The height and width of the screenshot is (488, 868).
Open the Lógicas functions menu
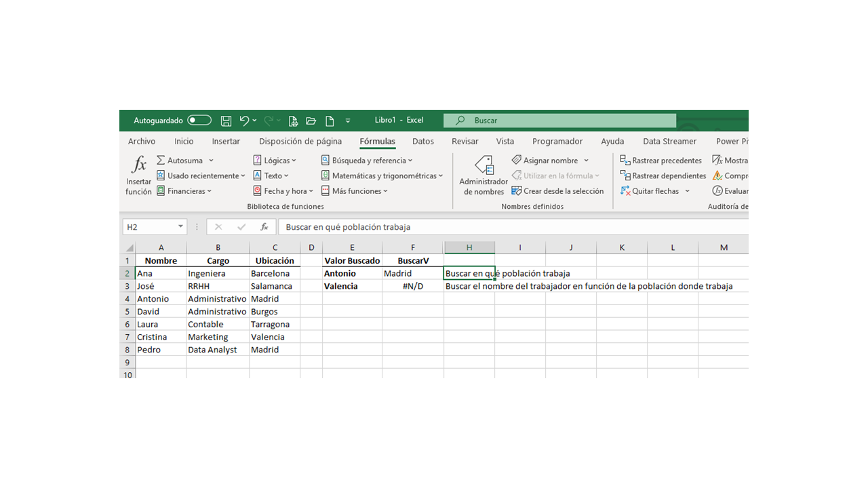[x=275, y=161]
